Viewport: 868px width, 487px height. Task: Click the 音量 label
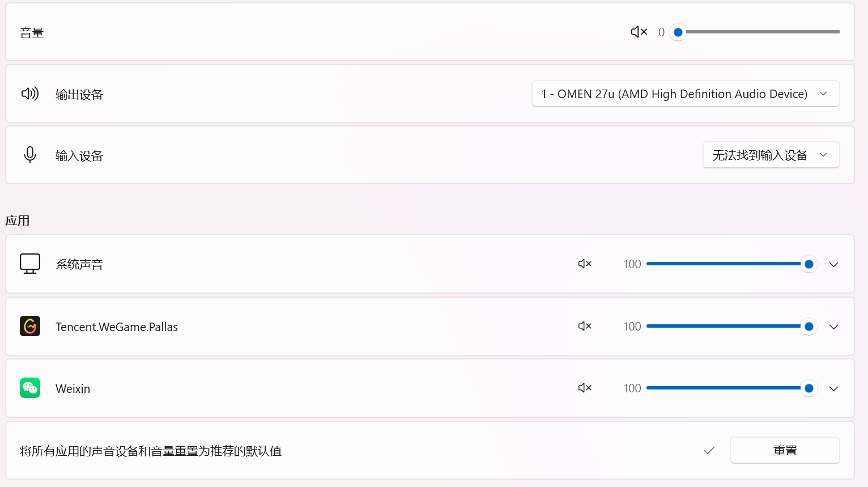[x=32, y=33]
